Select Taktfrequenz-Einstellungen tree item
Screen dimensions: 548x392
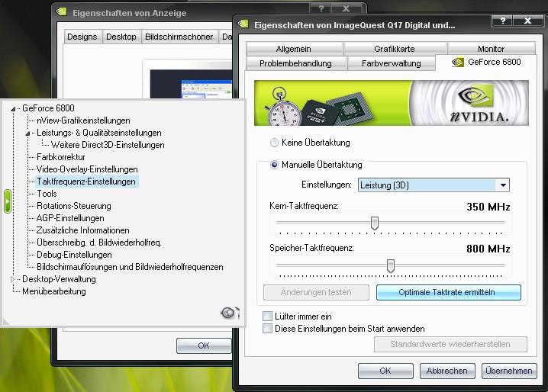pyautogui.click(x=86, y=182)
